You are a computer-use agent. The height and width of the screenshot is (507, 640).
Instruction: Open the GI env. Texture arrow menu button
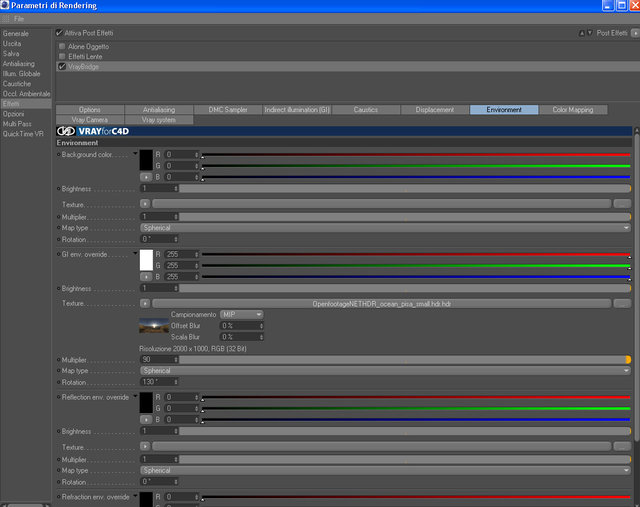click(x=145, y=303)
